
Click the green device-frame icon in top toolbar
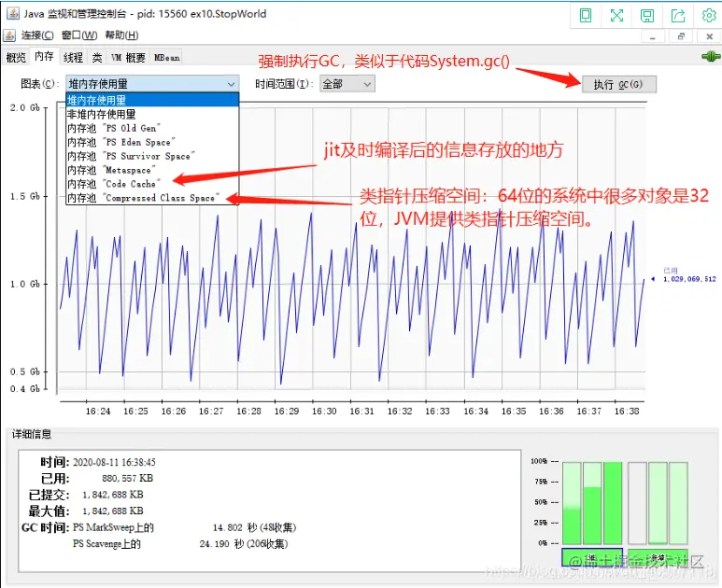(x=586, y=15)
